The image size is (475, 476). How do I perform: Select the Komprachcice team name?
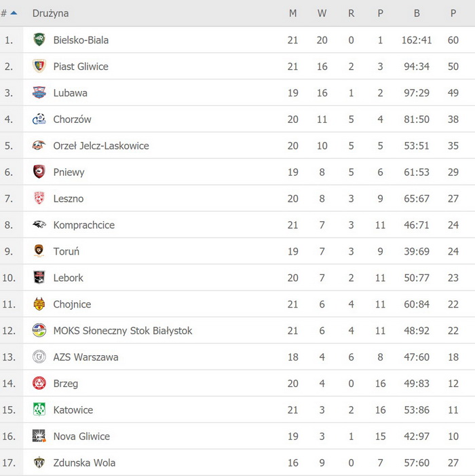click(84, 225)
